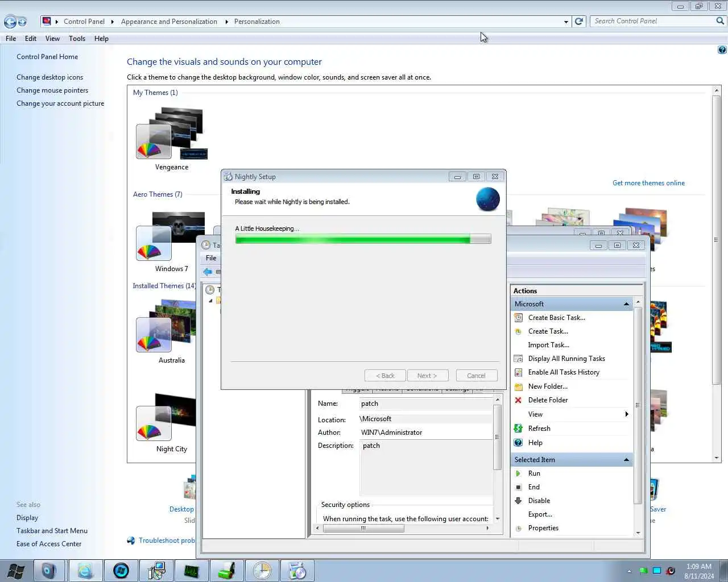
Task: Click the New Folder icon in Actions
Action: (x=518, y=386)
